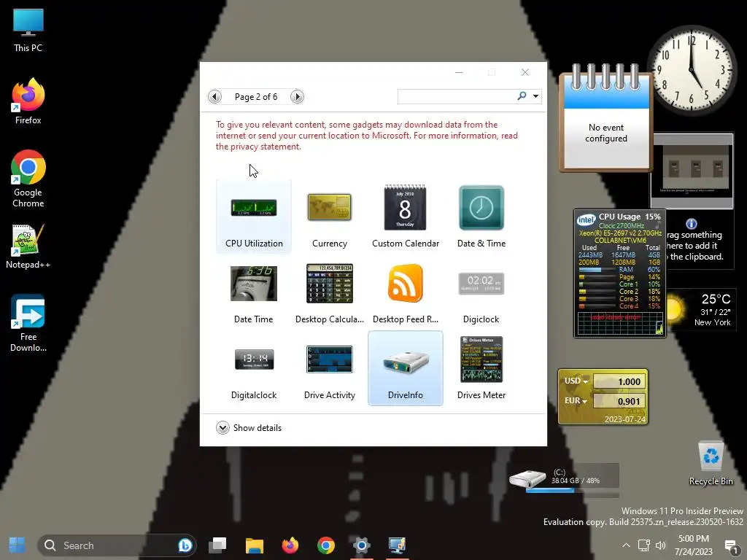Choose the Desktop Feed Reader gadget
Screen dimensions: 747x560
[405, 293]
